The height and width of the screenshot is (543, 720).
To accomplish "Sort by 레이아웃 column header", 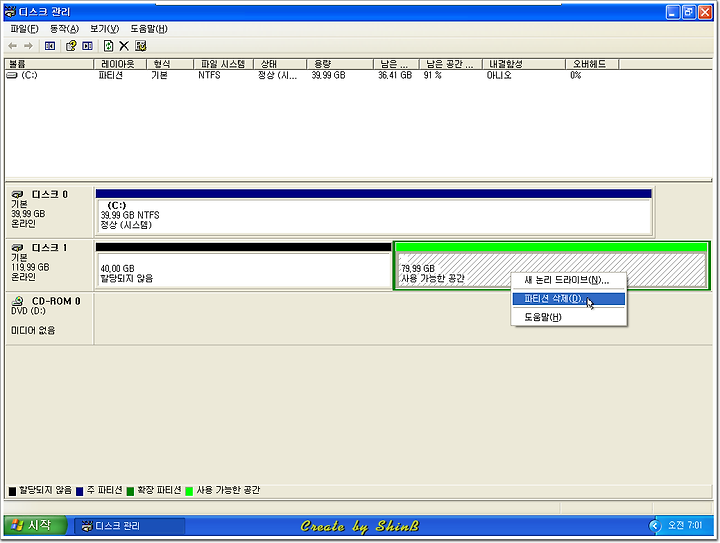I will click(x=120, y=64).
